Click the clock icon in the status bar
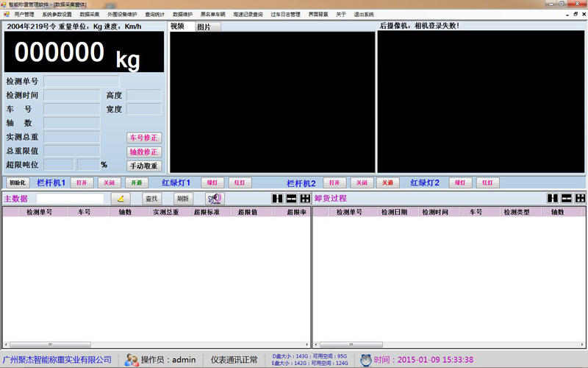588x368 pixels. click(365, 360)
